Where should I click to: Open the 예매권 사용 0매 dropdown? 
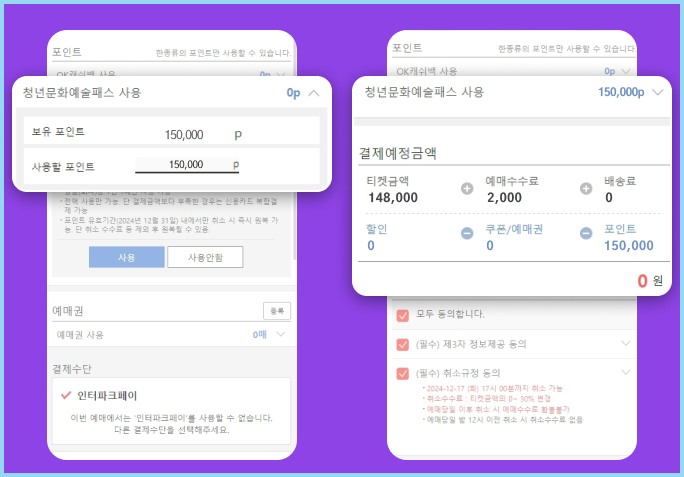[281, 334]
